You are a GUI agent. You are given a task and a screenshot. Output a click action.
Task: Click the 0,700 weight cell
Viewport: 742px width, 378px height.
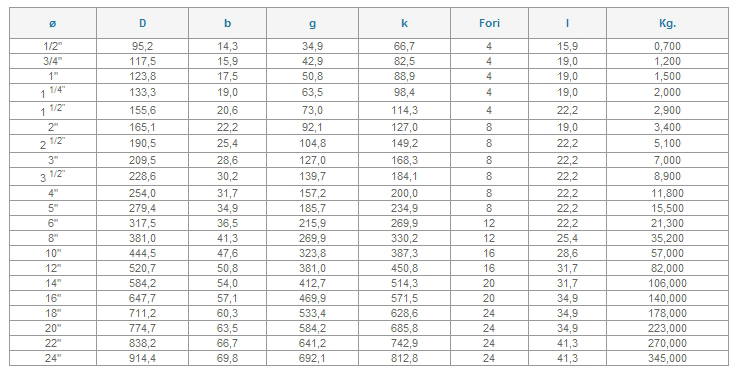coord(667,46)
